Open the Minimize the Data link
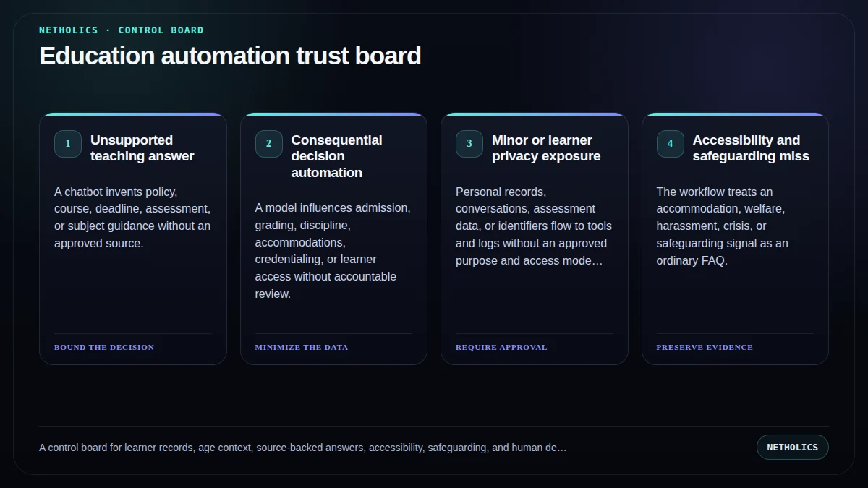This screenshot has height=488, width=868. (x=302, y=347)
